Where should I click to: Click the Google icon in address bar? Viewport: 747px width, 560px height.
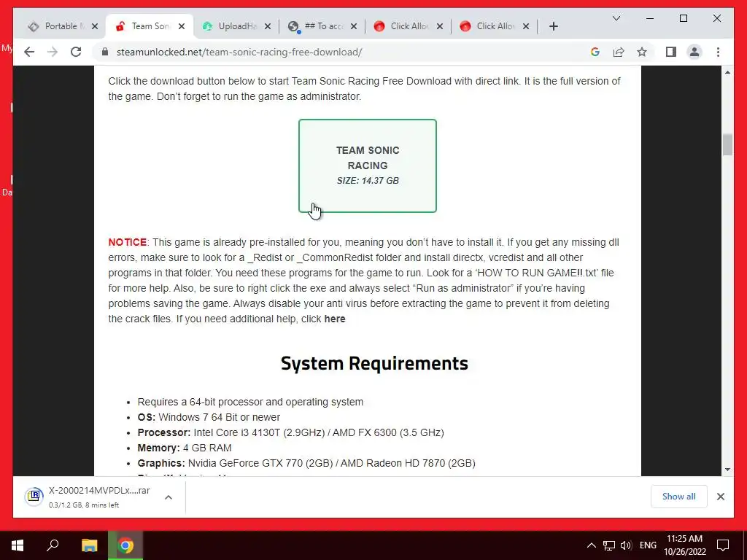click(595, 52)
